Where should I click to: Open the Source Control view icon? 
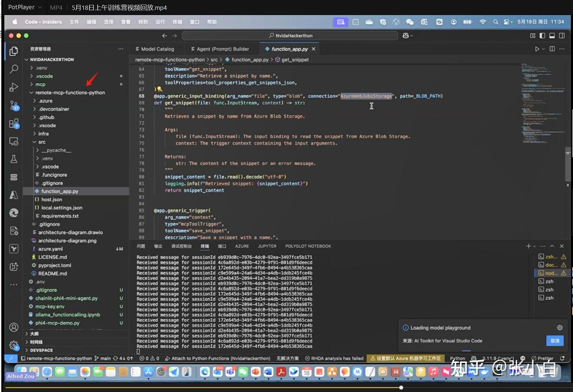14,105
